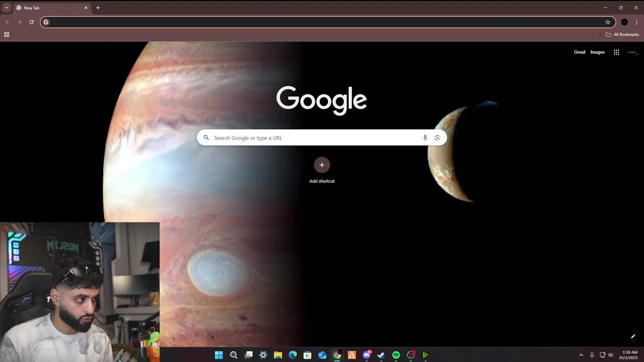
Task: Click the tray microphone icon
Action: tap(592, 355)
